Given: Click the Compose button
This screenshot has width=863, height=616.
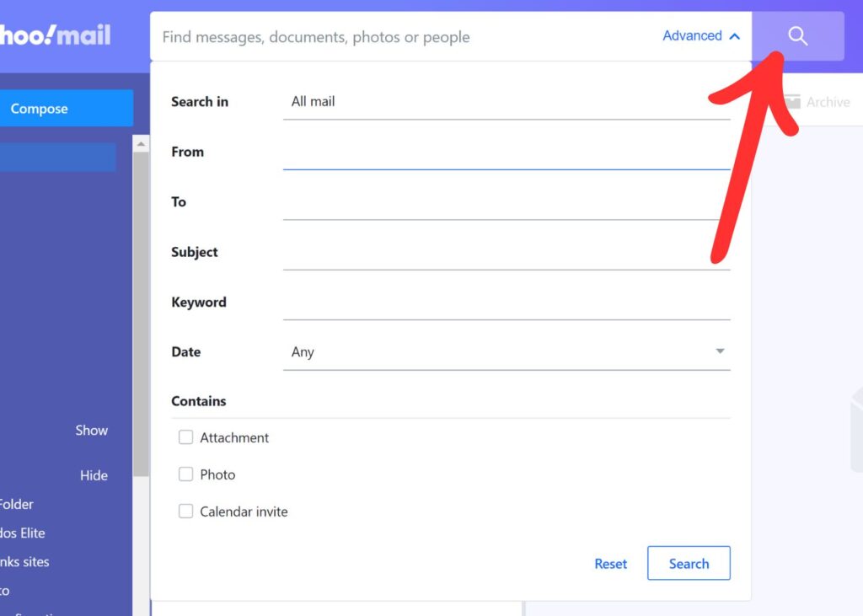Looking at the screenshot, I should [66, 108].
